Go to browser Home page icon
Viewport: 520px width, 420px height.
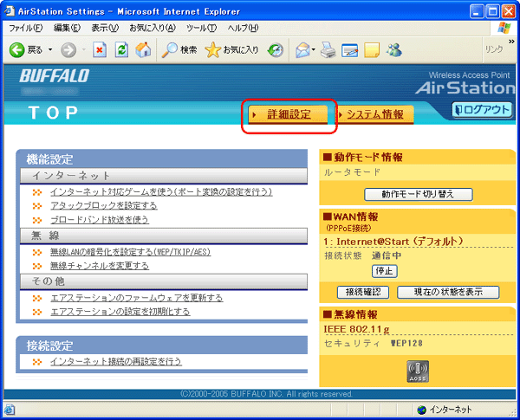143,49
